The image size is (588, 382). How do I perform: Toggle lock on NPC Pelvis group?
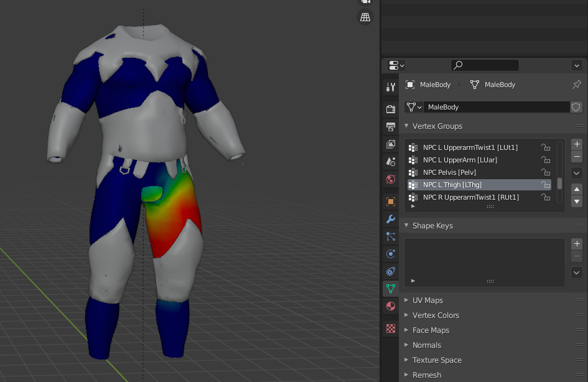click(x=546, y=172)
